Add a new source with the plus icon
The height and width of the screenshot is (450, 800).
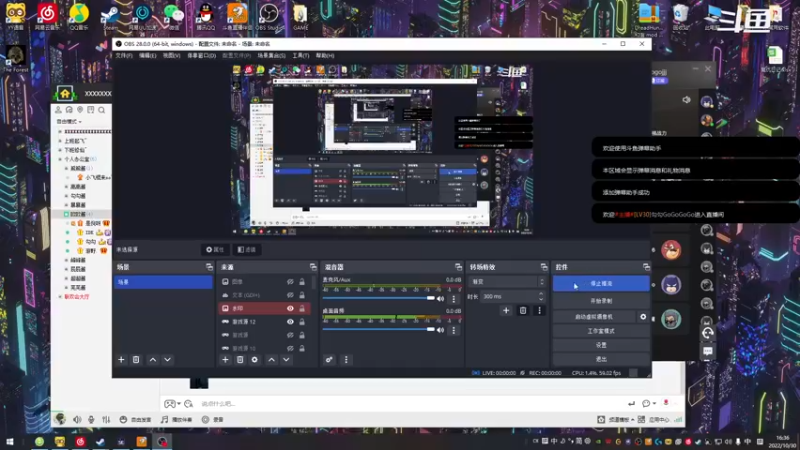(x=225, y=360)
